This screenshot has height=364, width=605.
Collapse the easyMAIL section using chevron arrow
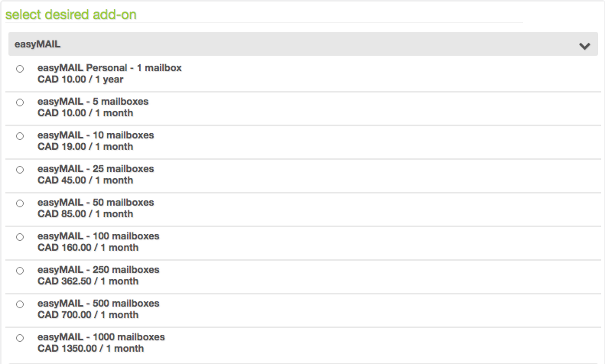click(x=584, y=46)
